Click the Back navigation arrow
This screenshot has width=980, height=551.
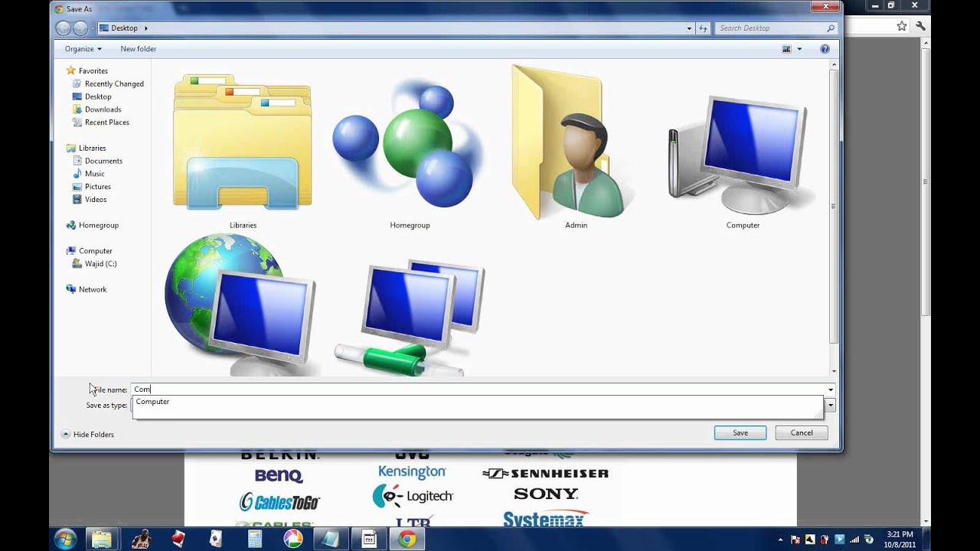pyautogui.click(x=63, y=28)
